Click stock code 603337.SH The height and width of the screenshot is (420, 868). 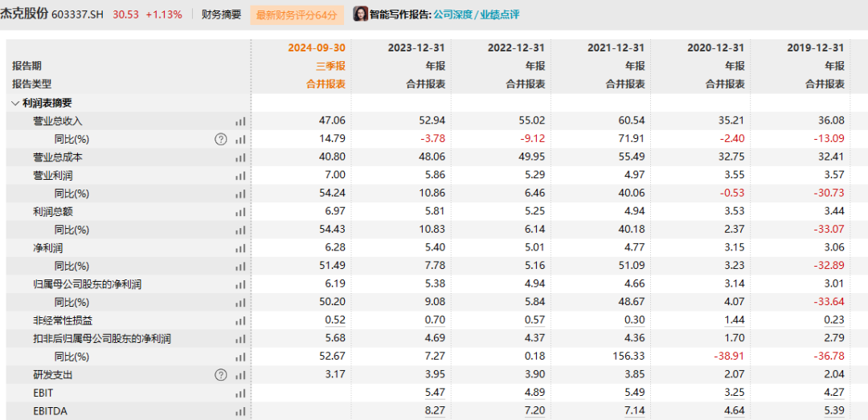coord(77,15)
